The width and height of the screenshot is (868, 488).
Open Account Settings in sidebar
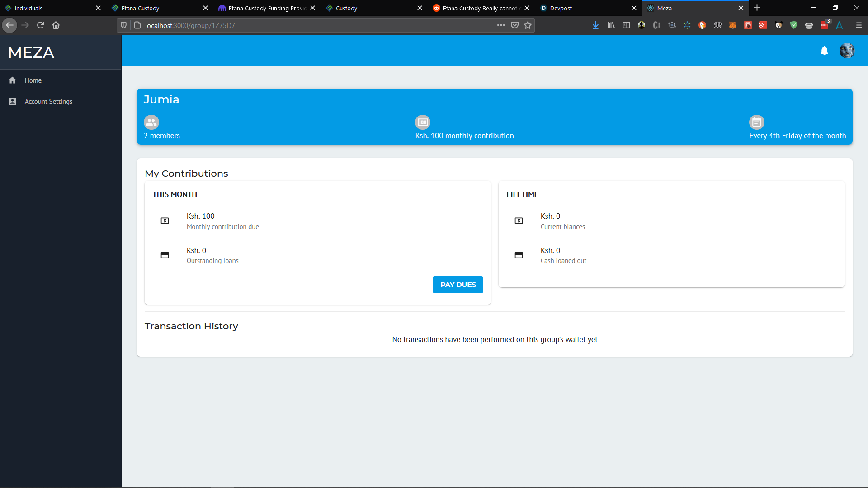click(x=48, y=102)
